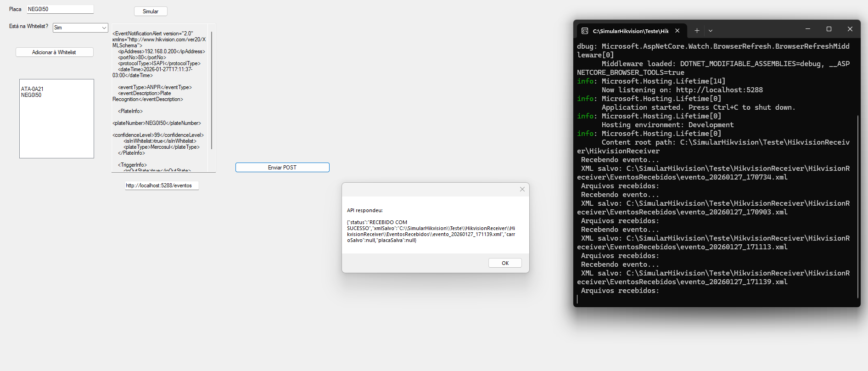The image size is (868, 371).
Task: Dismiss the API respondeu dialog with X
Action: pyautogui.click(x=522, y=189)
